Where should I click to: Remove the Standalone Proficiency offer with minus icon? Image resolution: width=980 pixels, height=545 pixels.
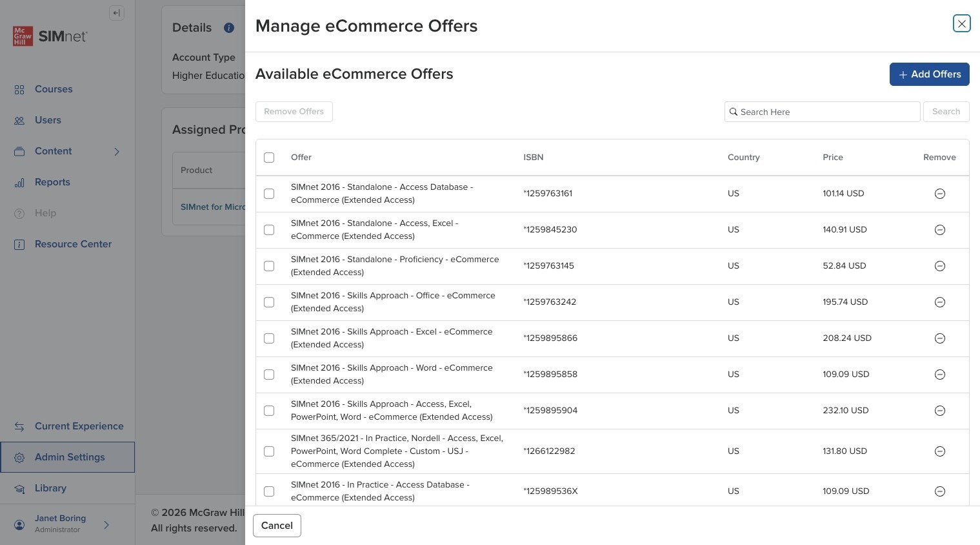(940, 266)
